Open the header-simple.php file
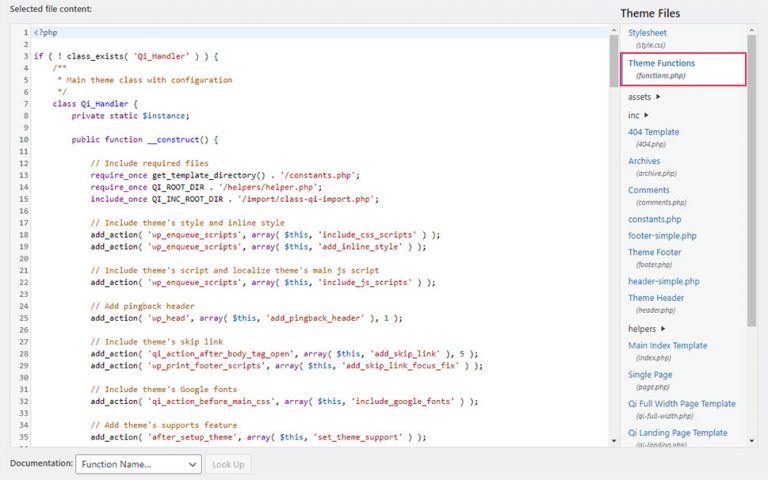This screenshot has height=480, width=768. [x=664, y=281]
